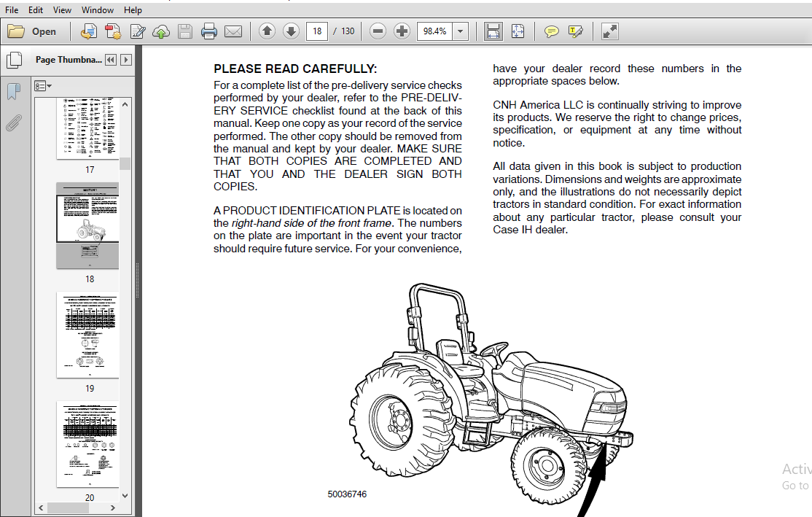Click the Page Thumbnails panel title
The width and height of the screenshot is (812, 517).
coord(69,60)
